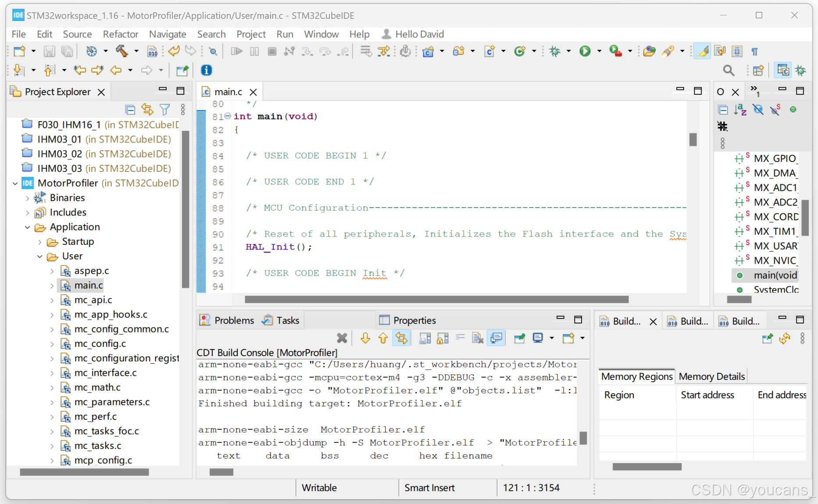Click the Save icon in toolbar
Image resolution: width=818 pixels, height=504 pixels.
pos(49,51)
